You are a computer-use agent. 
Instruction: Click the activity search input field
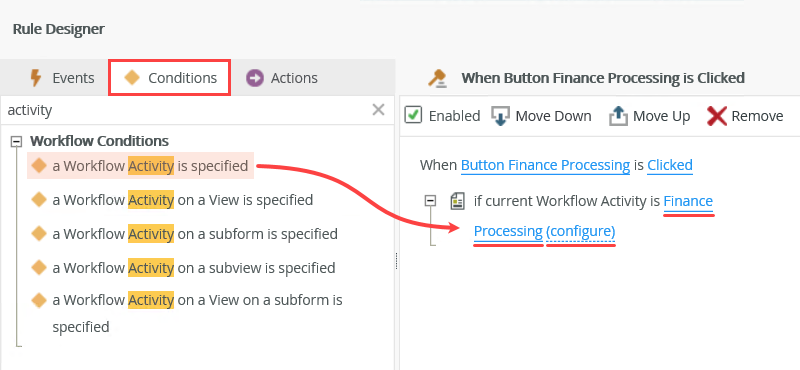186,110
